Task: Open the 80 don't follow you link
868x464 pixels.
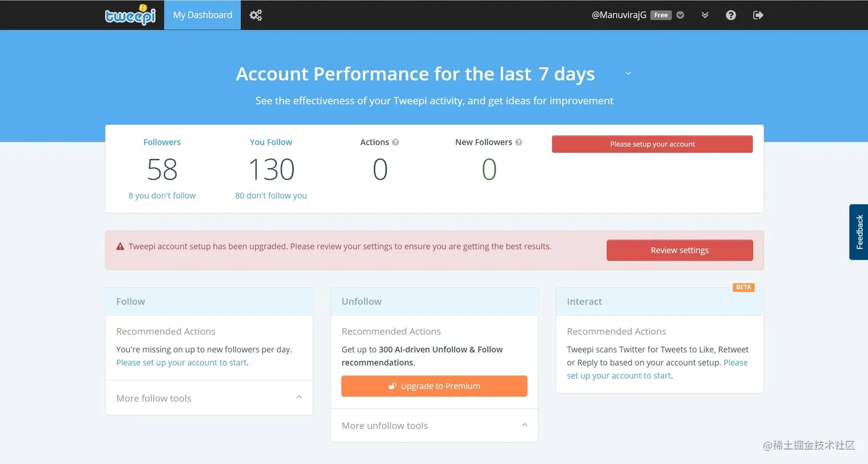Action: point(271,196)
